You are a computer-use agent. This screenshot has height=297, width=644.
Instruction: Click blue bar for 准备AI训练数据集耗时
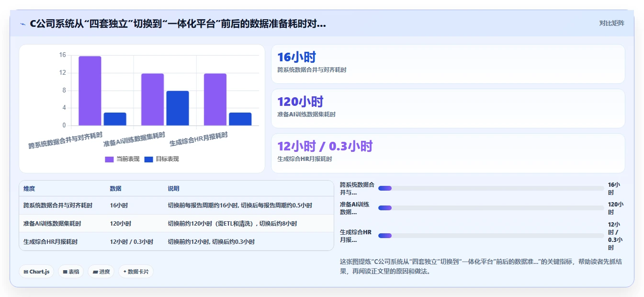click(178, 108)
